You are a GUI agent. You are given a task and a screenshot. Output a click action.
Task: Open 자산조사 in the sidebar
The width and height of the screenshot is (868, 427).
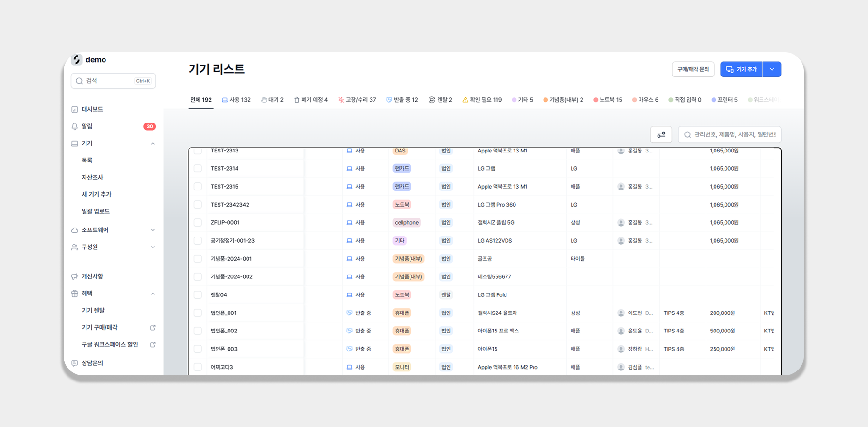tap(92, 177)
